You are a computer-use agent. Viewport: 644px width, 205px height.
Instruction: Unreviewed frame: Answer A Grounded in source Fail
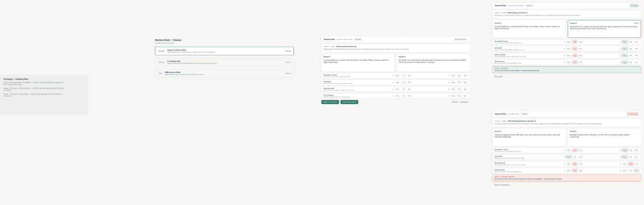click(x=403, y=76)
